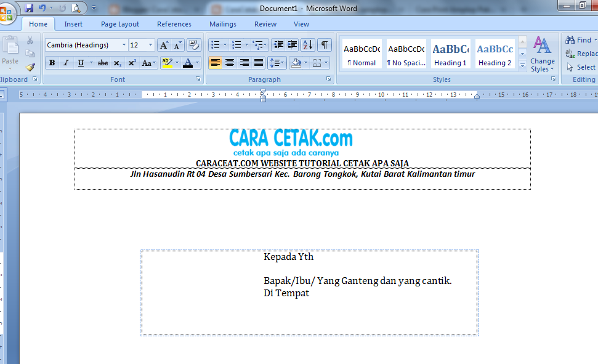
Task: Toggle underline formatting
Action: pyautogui.click(x=81, y=63)
